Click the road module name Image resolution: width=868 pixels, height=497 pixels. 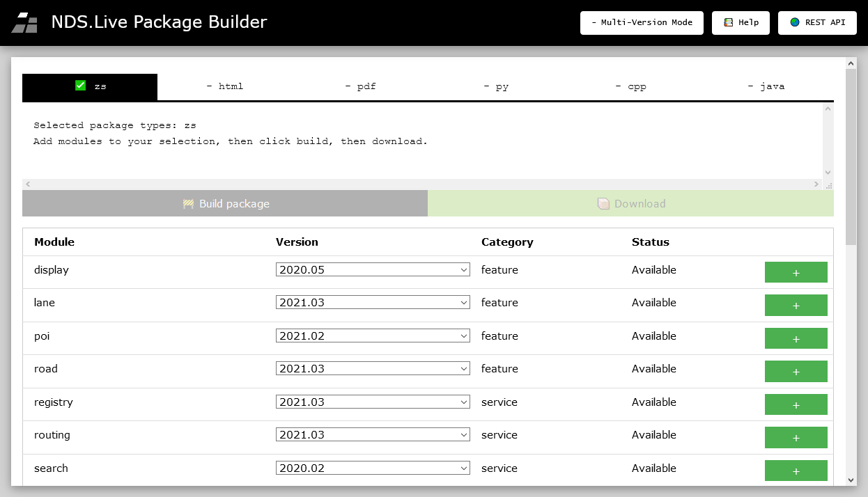click(46, 369)
